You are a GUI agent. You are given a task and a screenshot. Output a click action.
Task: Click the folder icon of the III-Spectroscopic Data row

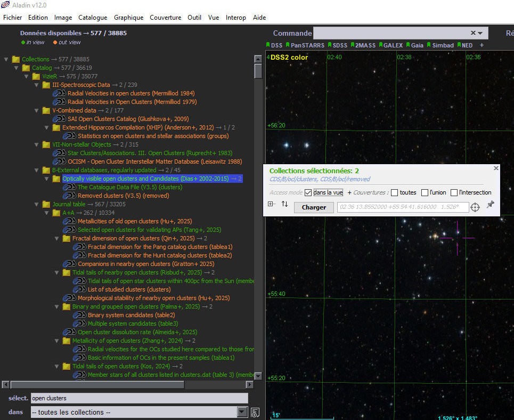(46, 85)
